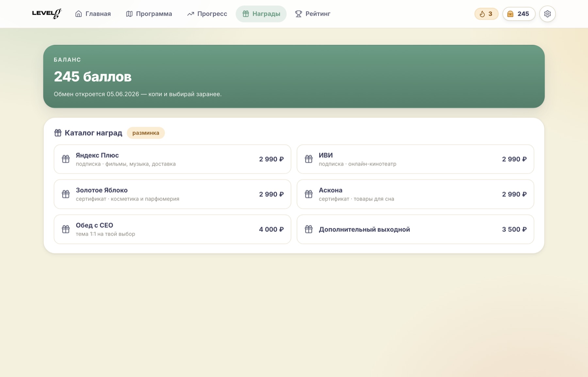Image resolution: width=588 pixels, height=377 pixels.
Task: Click the house icon in the navigation
Action: pos(78,14)
